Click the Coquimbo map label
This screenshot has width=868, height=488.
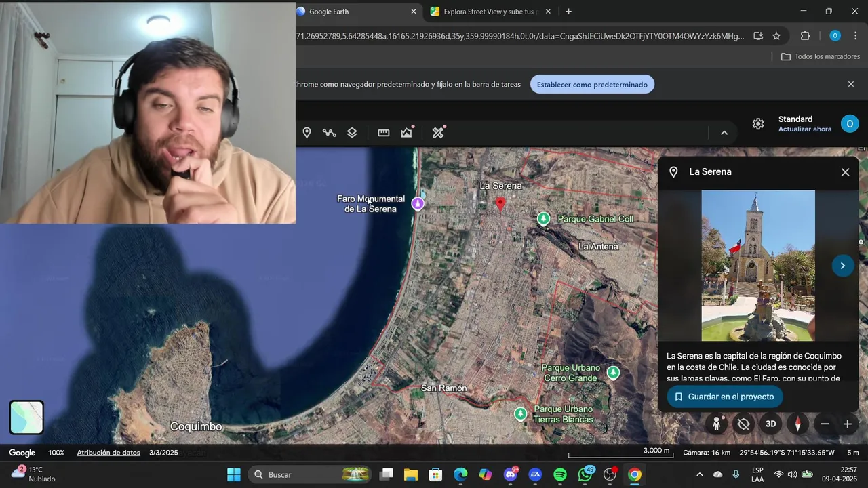coord(196,427)
